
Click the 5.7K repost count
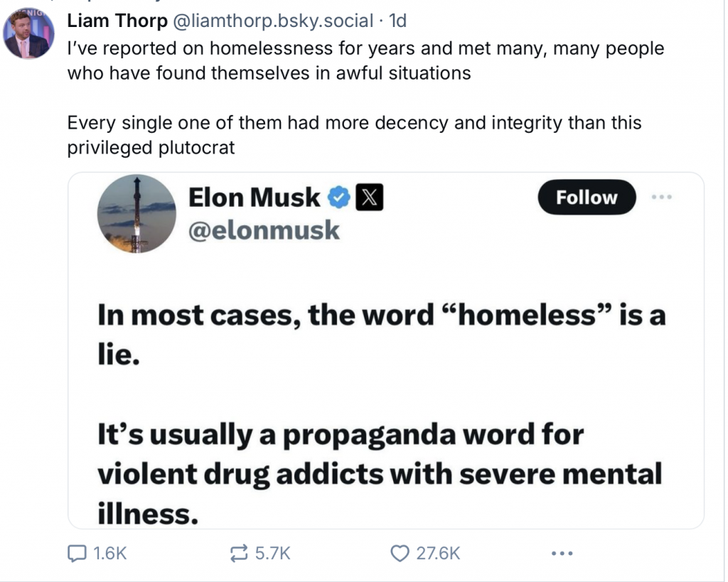[272, 553]
